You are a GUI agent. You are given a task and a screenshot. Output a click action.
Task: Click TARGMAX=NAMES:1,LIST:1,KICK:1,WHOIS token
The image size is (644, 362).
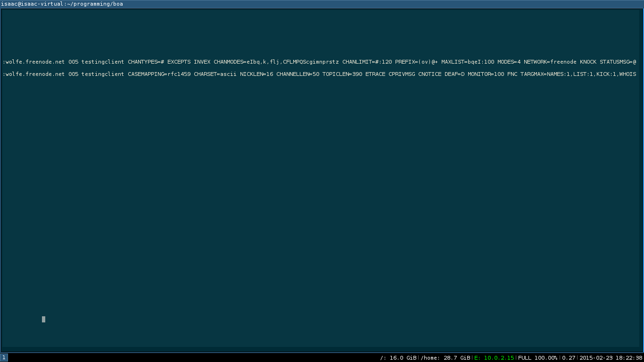coord(578,74)
